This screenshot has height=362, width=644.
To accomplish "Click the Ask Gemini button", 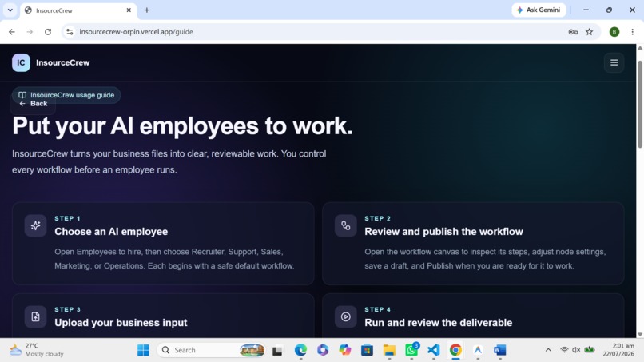I will point(539,10).
